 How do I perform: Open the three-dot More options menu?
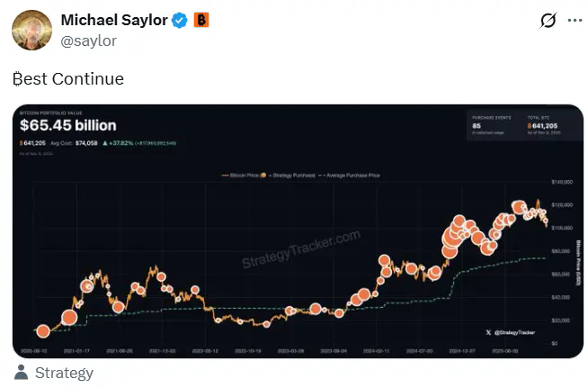pos(575,21)
